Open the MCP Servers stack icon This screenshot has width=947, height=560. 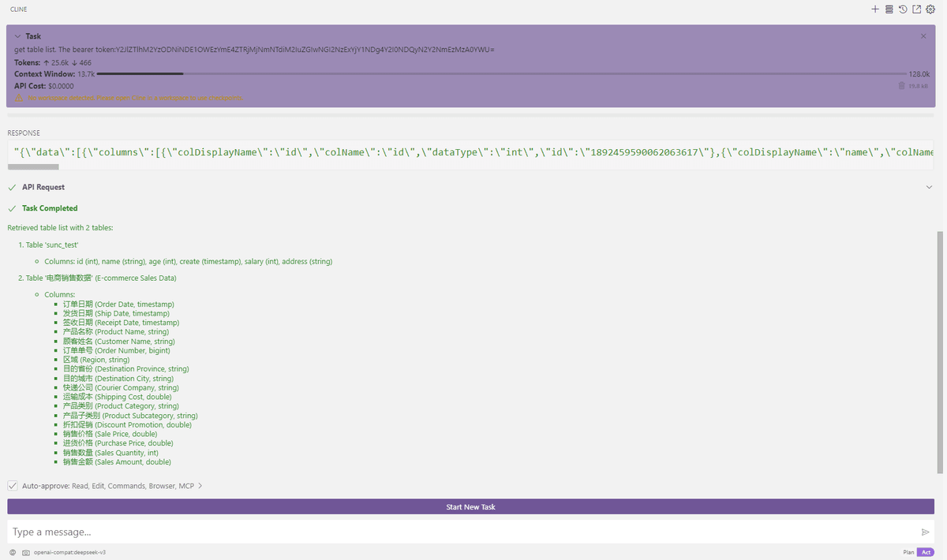pos(889,9)
